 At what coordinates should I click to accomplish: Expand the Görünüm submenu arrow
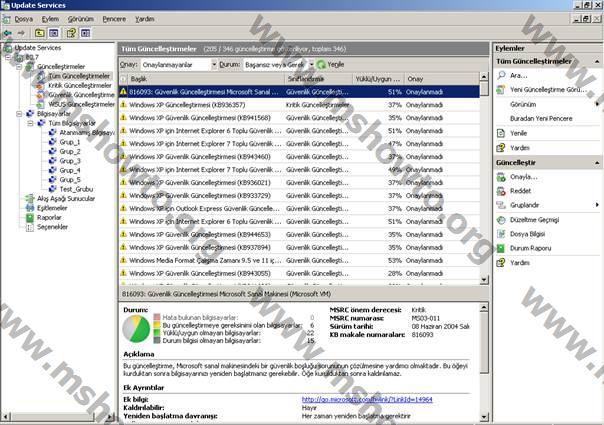[597, 104]
